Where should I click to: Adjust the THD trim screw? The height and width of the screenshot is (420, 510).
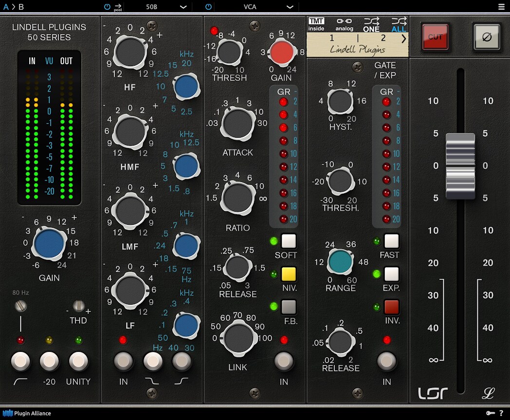click(78, 306)
